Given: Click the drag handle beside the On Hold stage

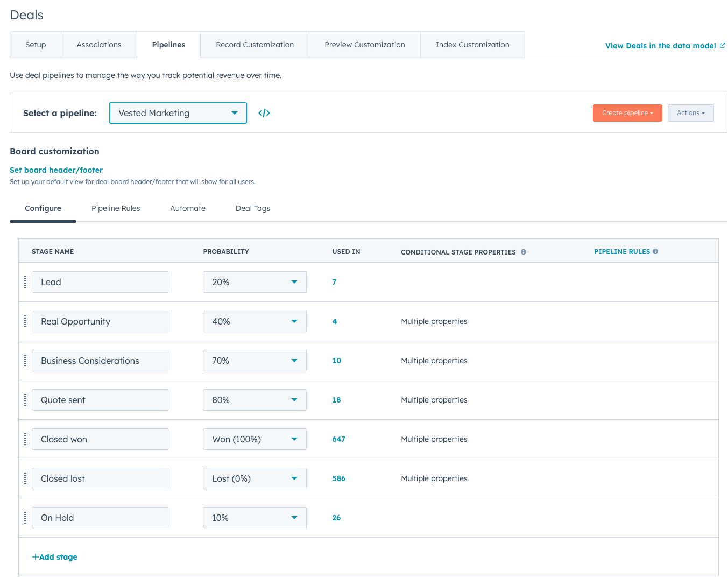Looking at the screenshot, I should (25, 517).
